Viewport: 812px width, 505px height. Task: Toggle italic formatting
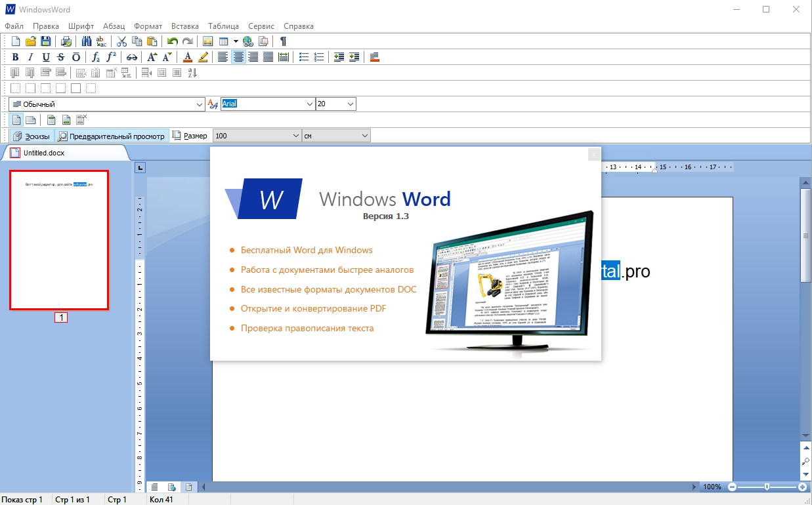click(x=31, y=57)
